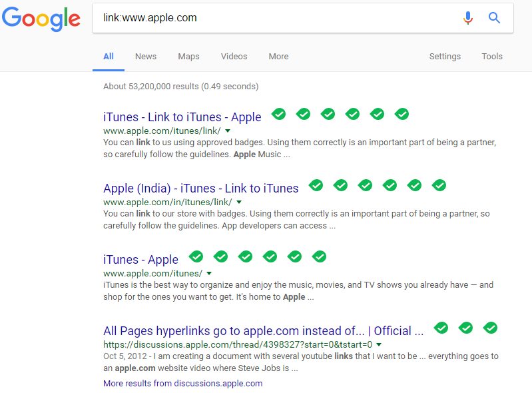Open the 'iTunes - Apple' result
Image resolution: width=532 pixels, height=393 pixels.
point(140,260)
